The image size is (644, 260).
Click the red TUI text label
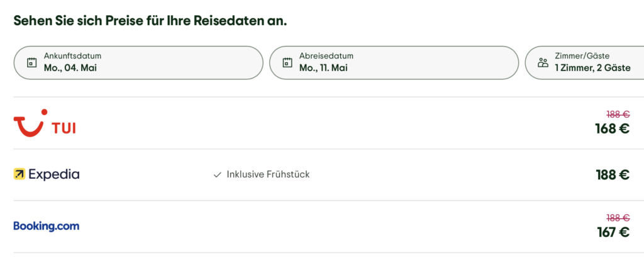point(64,129)
